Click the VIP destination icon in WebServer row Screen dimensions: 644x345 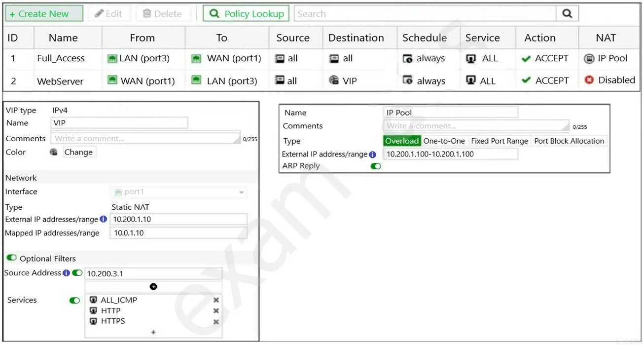coord(334,80)
